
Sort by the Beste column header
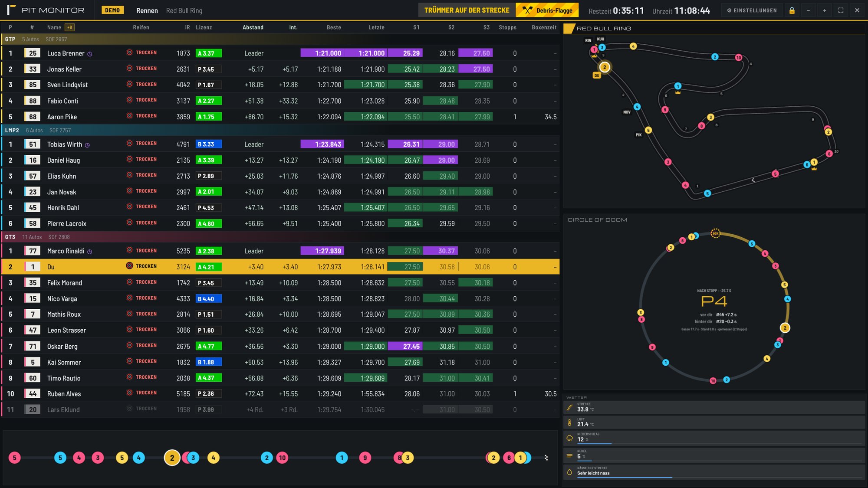[334, 27]
